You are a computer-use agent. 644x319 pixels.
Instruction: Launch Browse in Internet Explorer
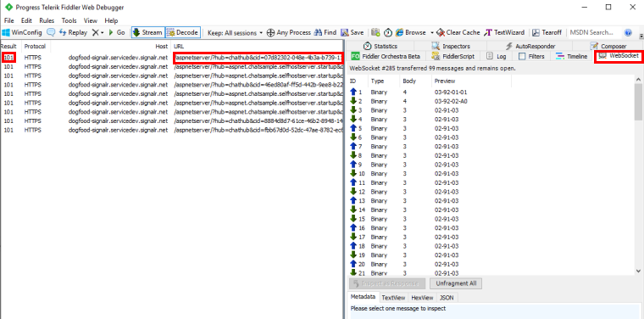[411, 32]
